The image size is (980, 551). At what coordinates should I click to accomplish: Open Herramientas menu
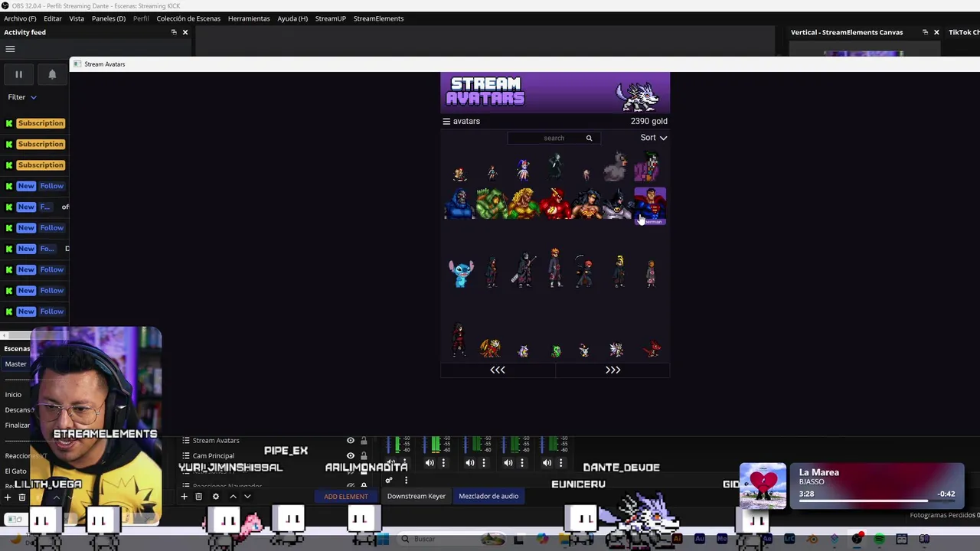point(249,18)
